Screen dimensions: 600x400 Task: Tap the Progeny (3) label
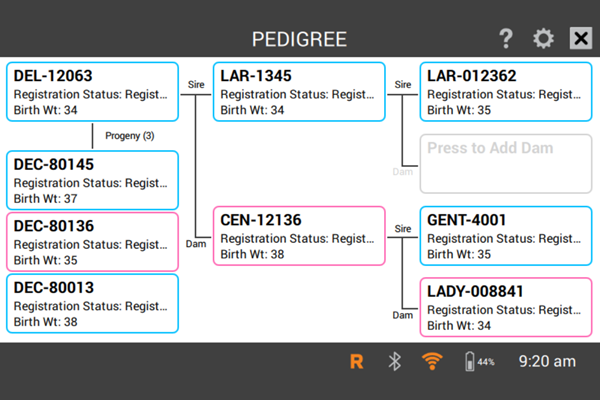(130, 136)
